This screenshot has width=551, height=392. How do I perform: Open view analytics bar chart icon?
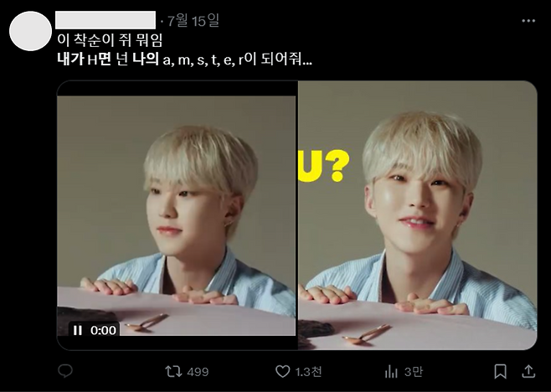point(391,372)
